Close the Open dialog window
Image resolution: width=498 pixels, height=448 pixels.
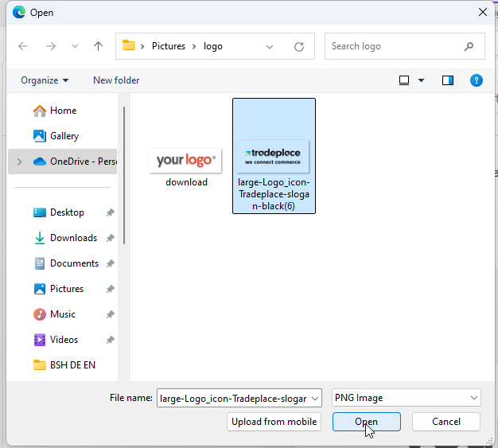(x=483, y=12)
